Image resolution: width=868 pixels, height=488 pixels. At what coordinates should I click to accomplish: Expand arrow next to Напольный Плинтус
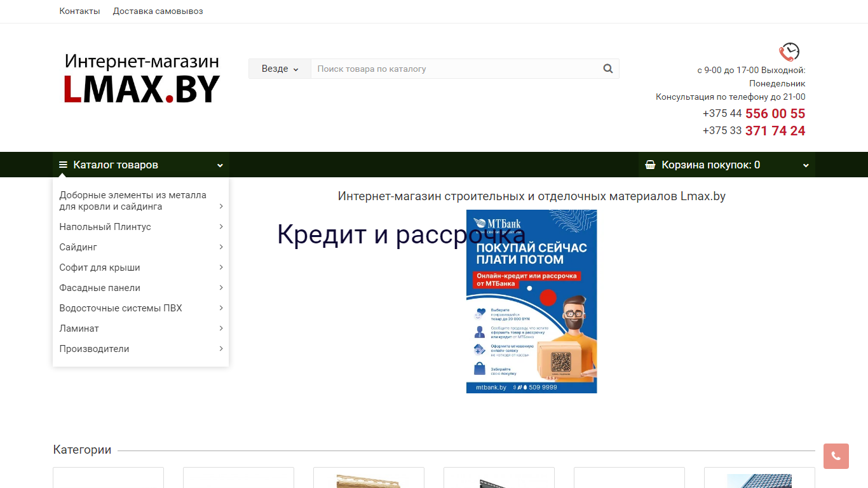point(220,226)
